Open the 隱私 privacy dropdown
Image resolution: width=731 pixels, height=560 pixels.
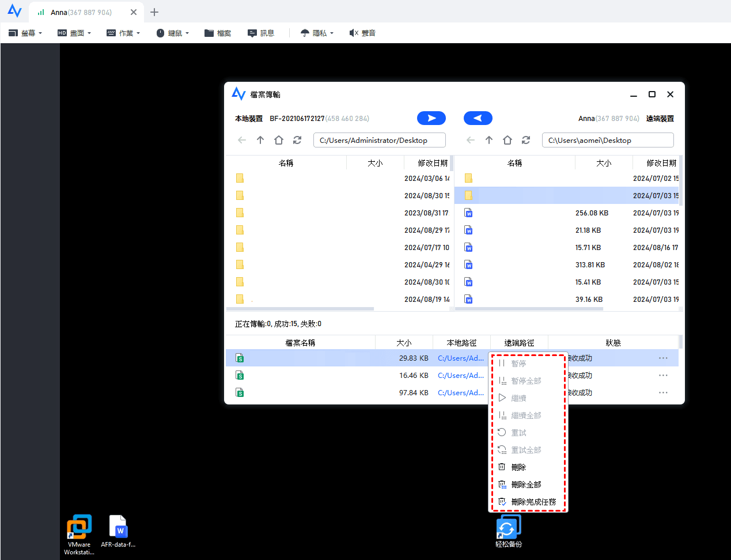click(317, 33)
